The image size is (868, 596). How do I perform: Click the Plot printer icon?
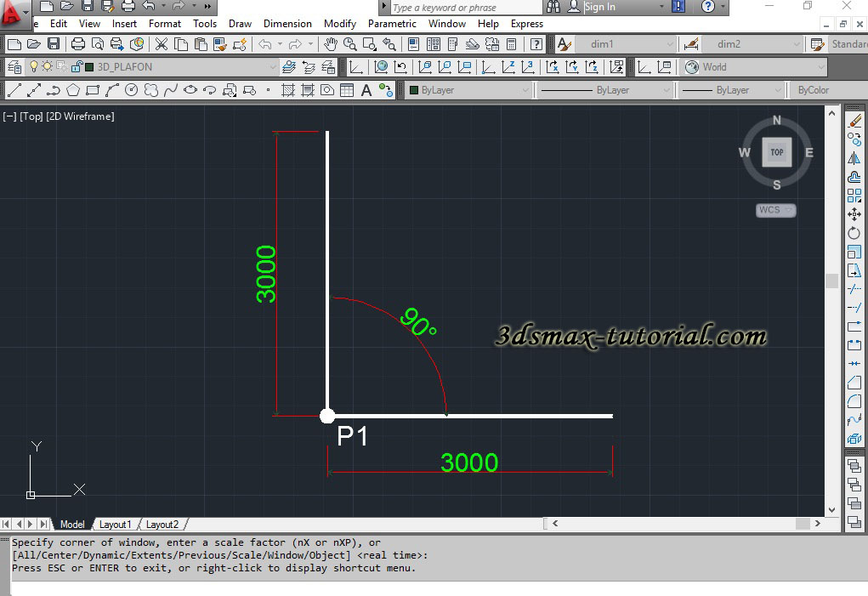(78, 44)
